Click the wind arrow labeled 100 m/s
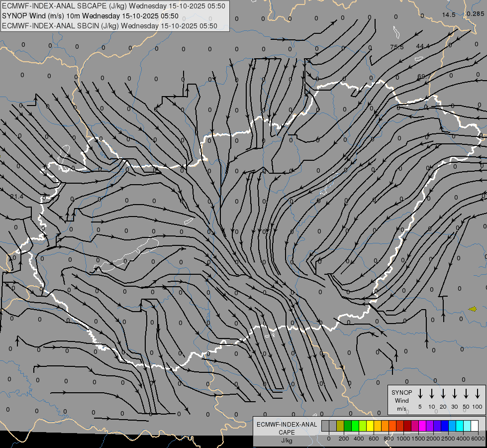487x448 pixels. pyautogui.click(x=478, y=393)
